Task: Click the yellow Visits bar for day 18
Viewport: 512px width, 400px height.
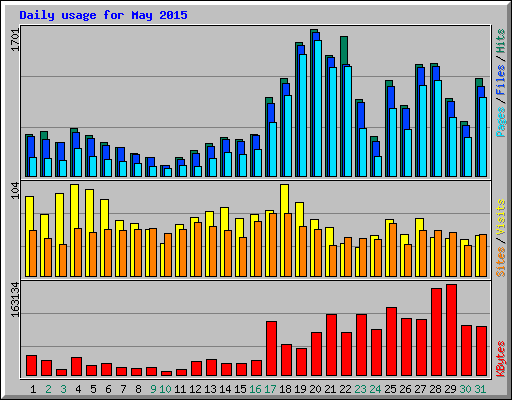Action: pos(285,199)
